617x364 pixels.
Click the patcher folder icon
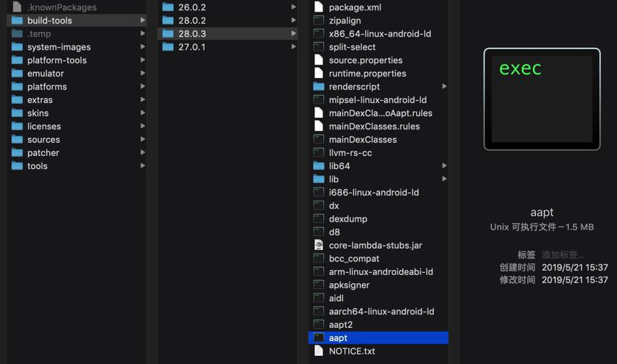click(17, 152)
